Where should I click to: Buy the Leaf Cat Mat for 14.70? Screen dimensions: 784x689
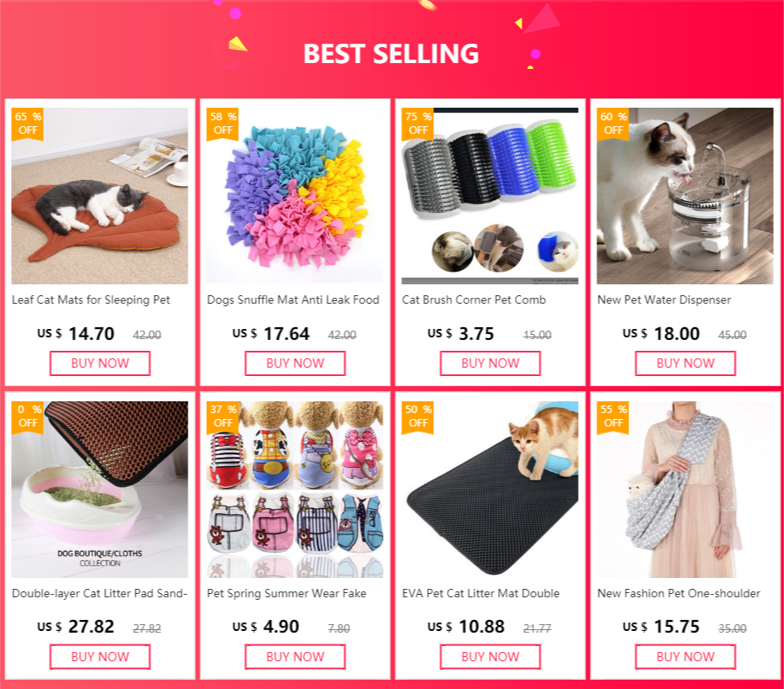(x=100, y=363)
